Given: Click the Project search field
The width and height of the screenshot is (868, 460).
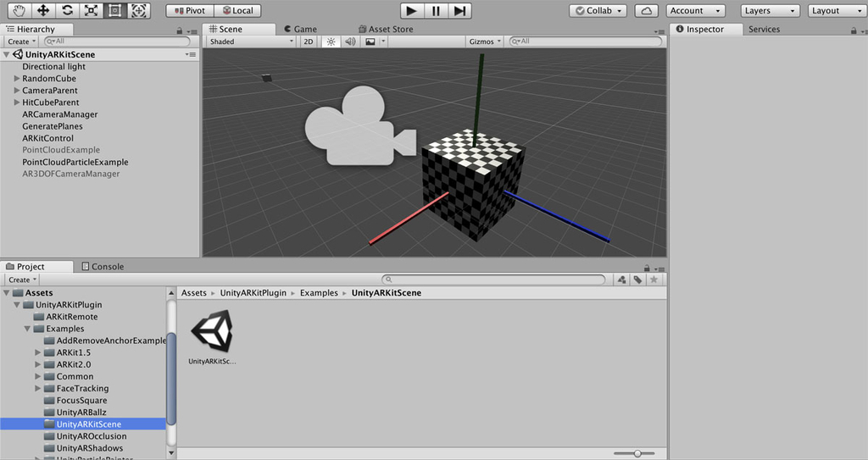Looking at the screenshot, I should 494,280.
